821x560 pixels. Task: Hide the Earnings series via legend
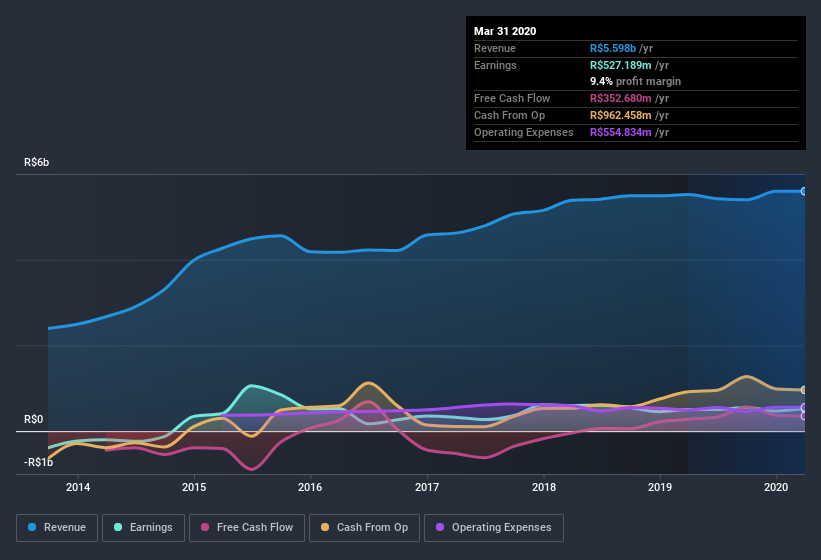(144, 527)
